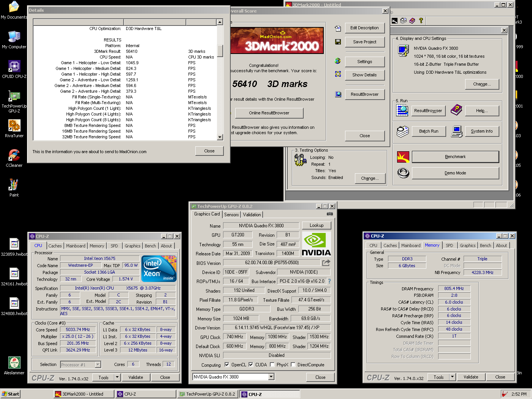532x399 pixels.
Task: Click the Online ResultBrowser button
Action: (269, 113)
